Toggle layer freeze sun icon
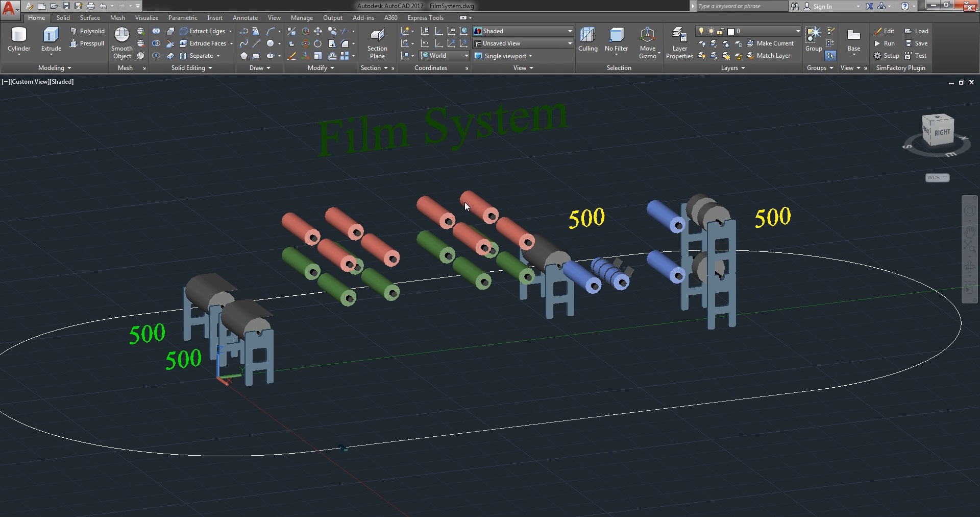Image resolution: width=980 pixels, height=517 pixels. click(x=710, y=31)
